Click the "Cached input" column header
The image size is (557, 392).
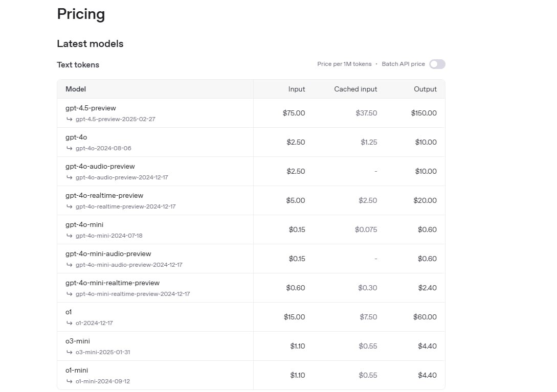coord(355,89)
